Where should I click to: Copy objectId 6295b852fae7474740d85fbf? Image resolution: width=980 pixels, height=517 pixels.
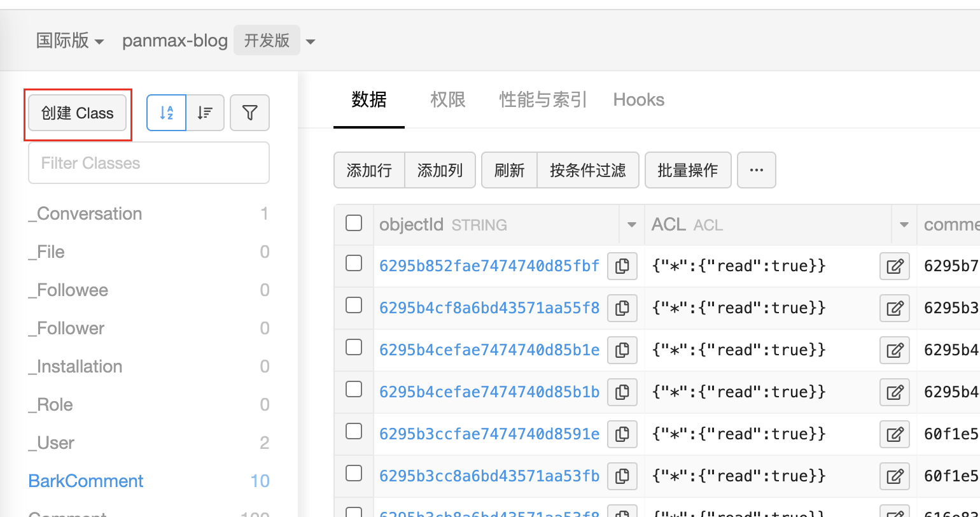[x=622, y=266]
